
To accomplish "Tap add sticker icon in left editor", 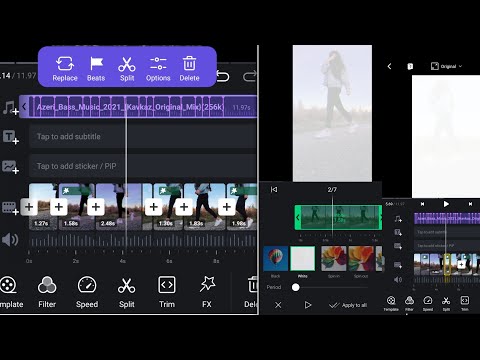I will (x=10, y=166).
